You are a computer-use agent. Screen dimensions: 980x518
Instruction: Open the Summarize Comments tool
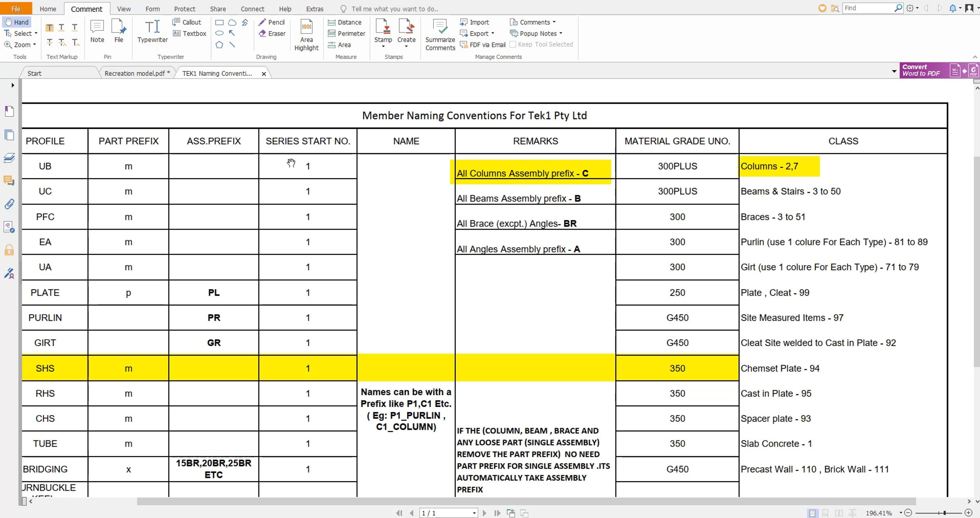point(440,35)
